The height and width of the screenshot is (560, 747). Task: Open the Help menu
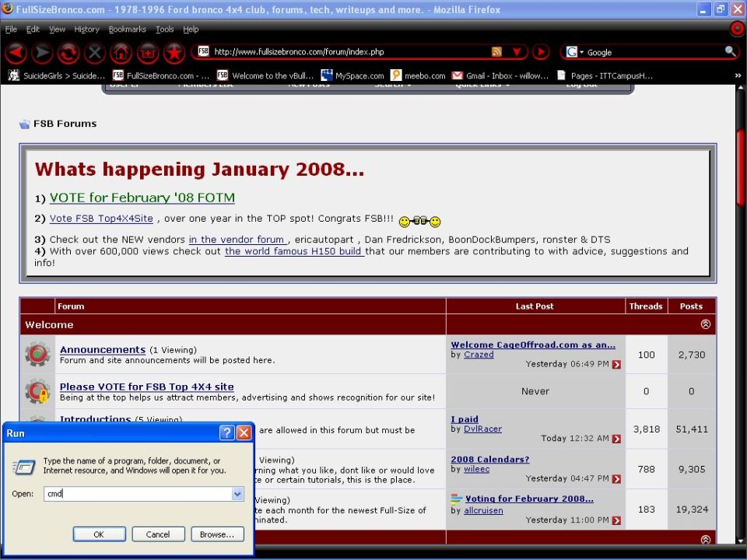pos(191,29)
